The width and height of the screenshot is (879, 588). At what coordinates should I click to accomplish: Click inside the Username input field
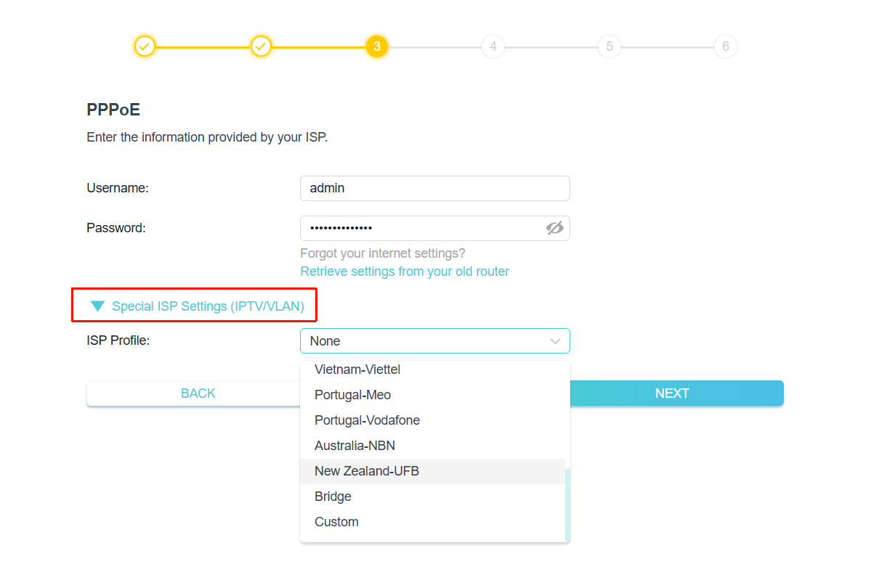click(x=434, y=187)
